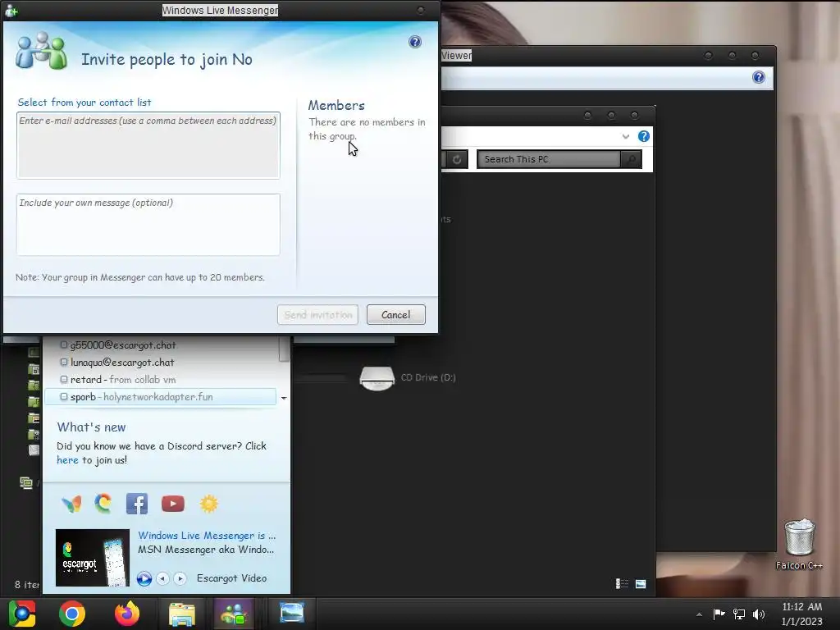Play the Escargot Video

[x=144, y=578]
